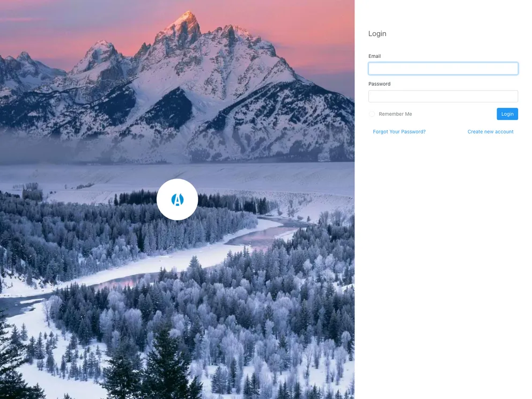Open the Forgot Your Password? page
Screen dimensions: 532x399
pos(399,131)
